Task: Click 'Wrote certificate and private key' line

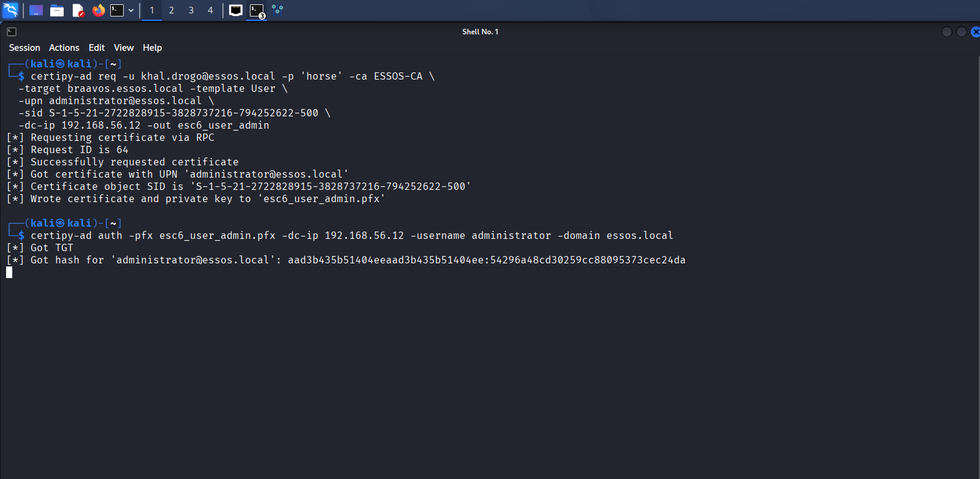Action: [x=196, y=199]
